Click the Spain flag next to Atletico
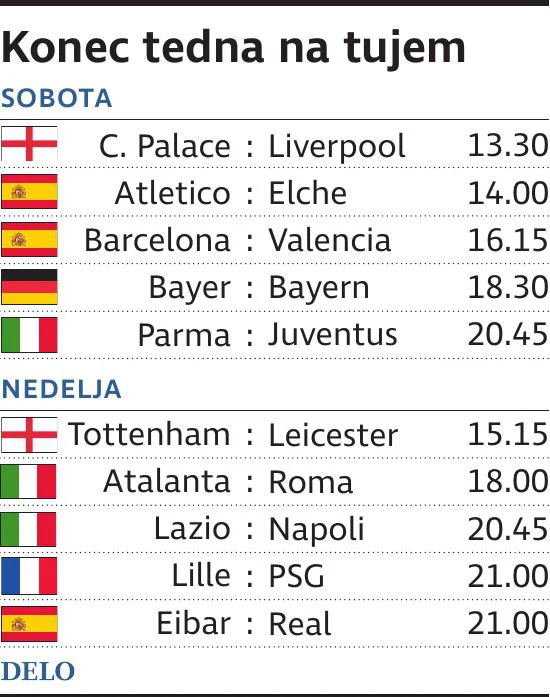The image size is (550, 697). click(29, 192)
